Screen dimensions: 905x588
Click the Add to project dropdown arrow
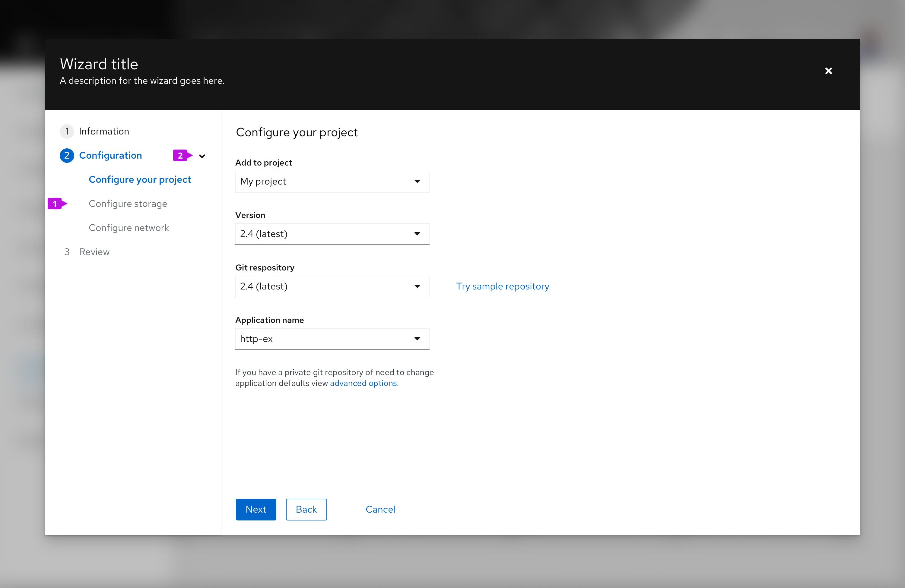coord(418,181)
